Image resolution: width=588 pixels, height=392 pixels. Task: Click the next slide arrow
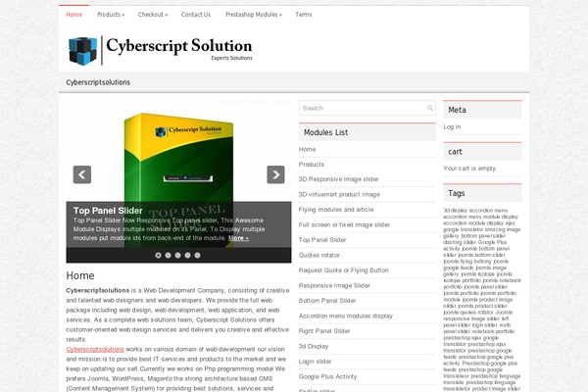(x=275, y=174)
